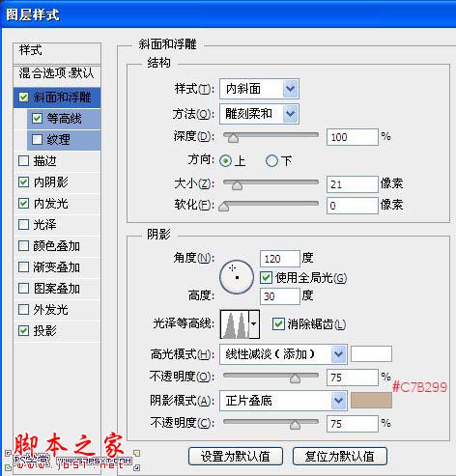Click the highlight 不透明度(O) slider handle

click(295, 378)
